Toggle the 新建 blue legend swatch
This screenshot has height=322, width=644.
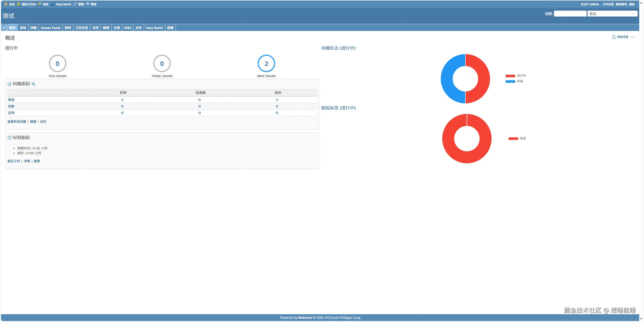(x=510, y=81)
